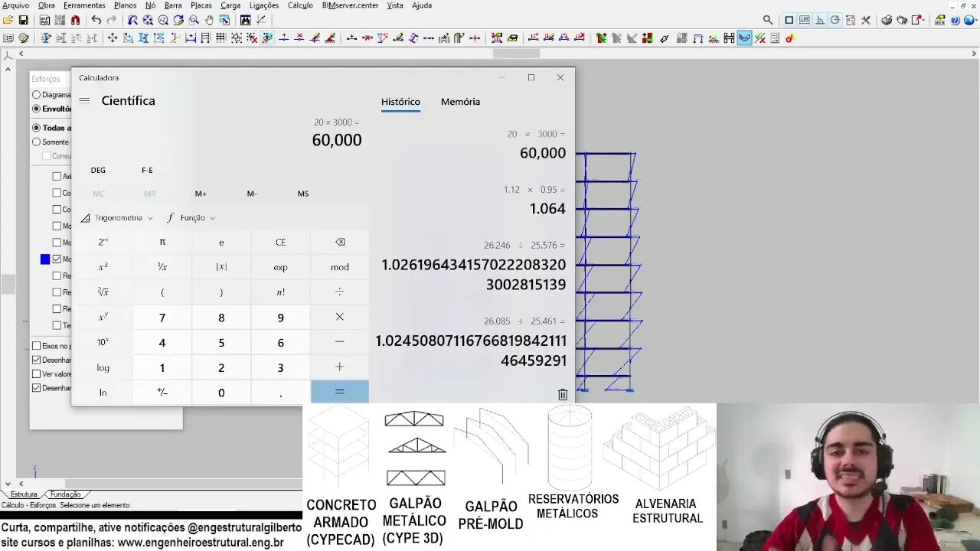The width and height of the screenshot is (980, 551).
Task: Select the Somente radio option
Action: tap(36, 142)
